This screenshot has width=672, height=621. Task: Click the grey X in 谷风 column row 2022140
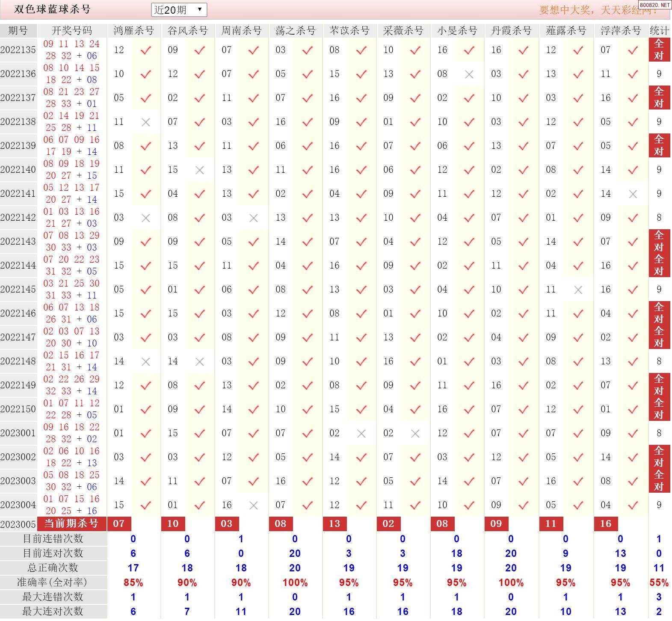[200, 170]
